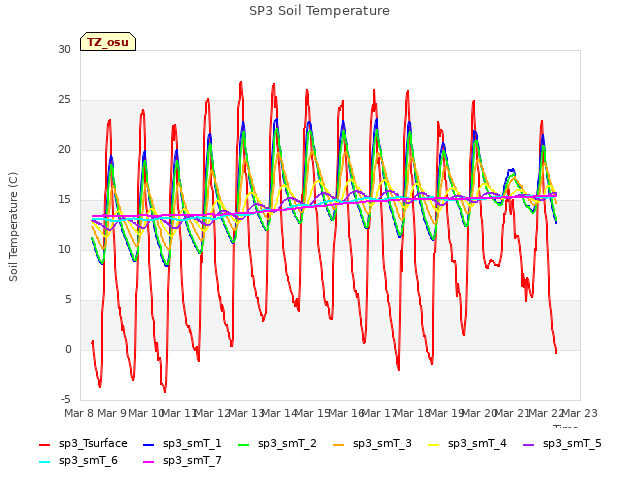Click the blue sp3_smT_1 legend swatch
Screen dimensions: 640x480
pos(149,444)
